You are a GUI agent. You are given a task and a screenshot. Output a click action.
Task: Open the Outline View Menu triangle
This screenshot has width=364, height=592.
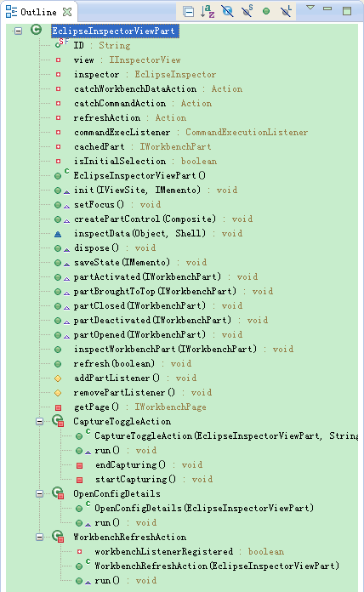[x=310, y=8]
